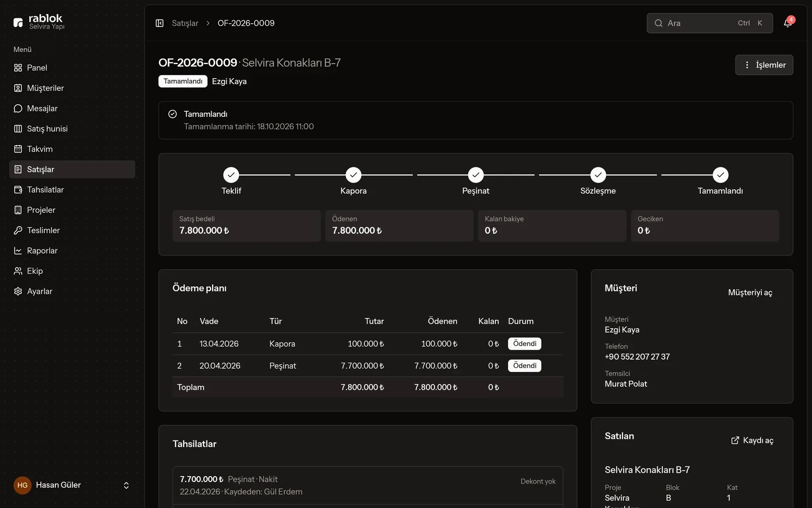Open the Satışlar menu item
This screenshot has height=508, width=812.
pyautogui.click(x=72, y=169)
